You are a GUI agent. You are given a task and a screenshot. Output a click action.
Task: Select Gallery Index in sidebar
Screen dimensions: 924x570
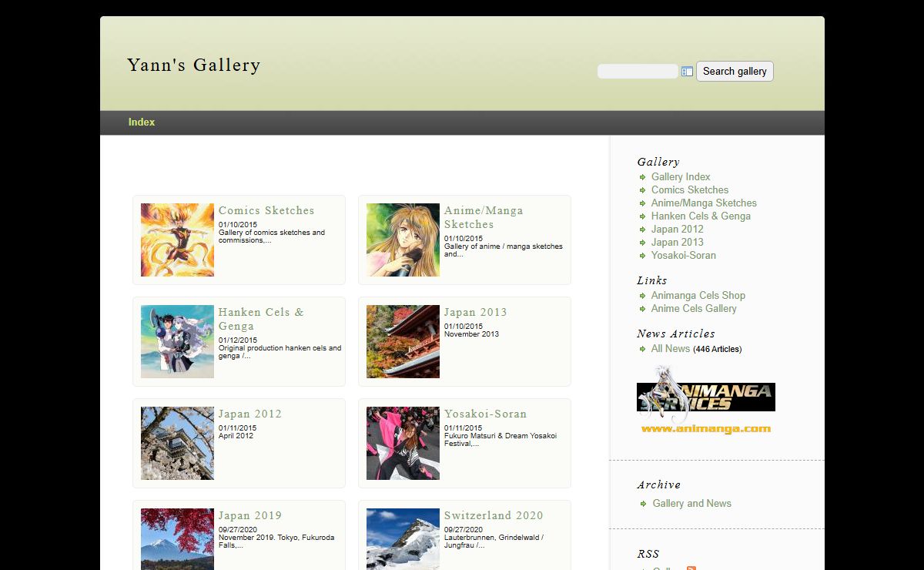(681, 176)
